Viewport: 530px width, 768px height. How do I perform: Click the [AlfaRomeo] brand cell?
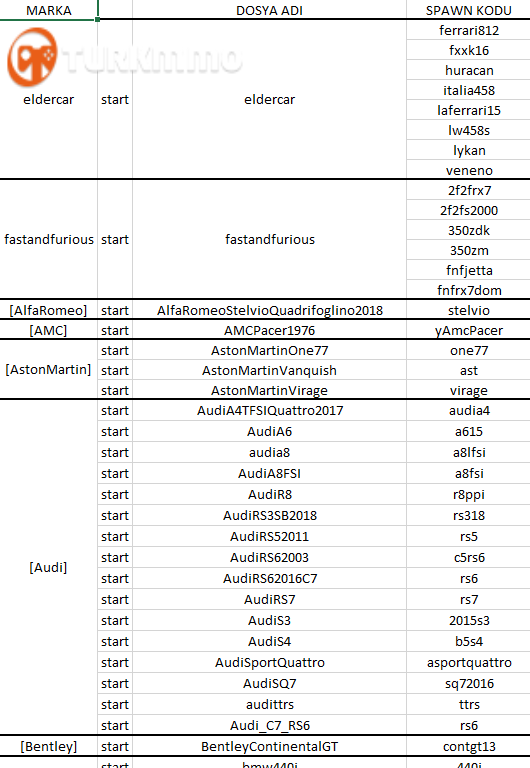tap(48, 310)
